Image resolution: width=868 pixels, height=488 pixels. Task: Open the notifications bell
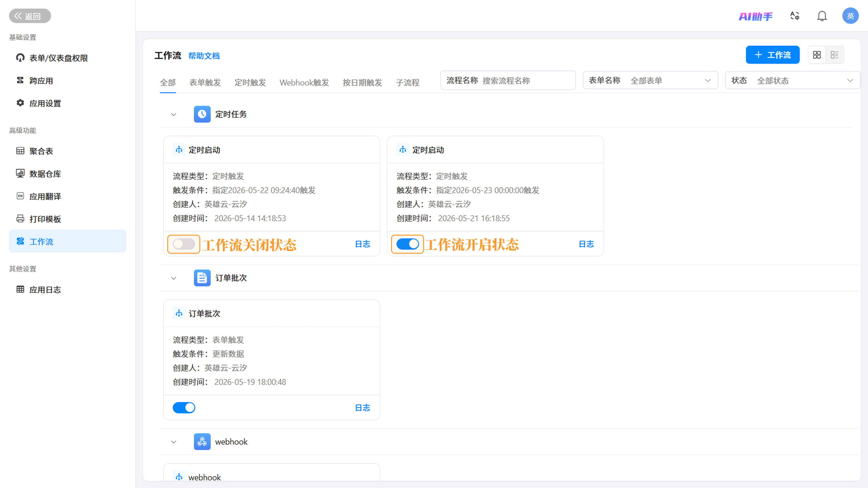[822, 16]
